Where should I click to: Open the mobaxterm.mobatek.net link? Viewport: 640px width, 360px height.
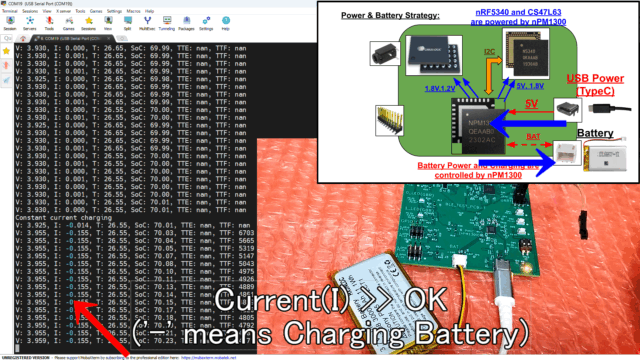coord(209,358)
